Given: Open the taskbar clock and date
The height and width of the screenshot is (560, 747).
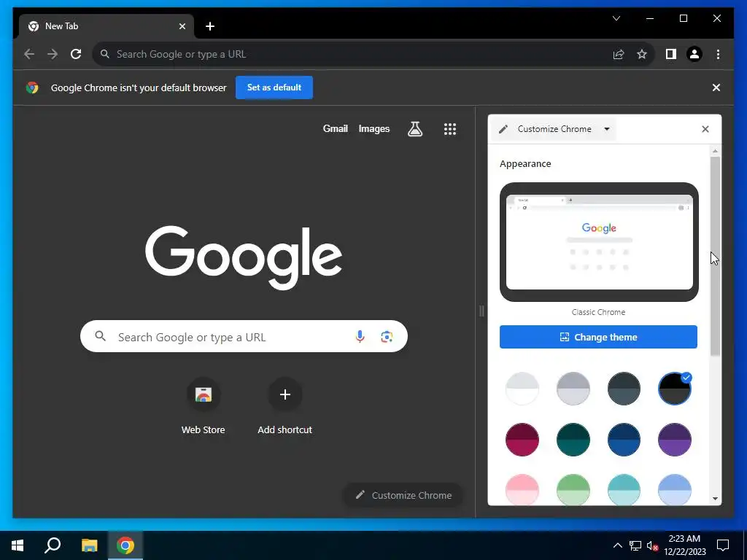Looking at the screenshot, I should [x=684, y=545].
